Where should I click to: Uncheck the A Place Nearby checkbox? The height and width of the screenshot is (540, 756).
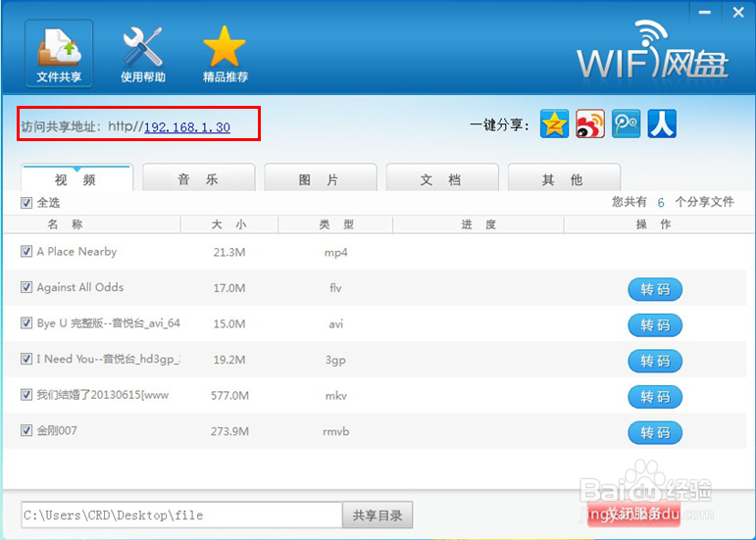(x=26, y=252)
